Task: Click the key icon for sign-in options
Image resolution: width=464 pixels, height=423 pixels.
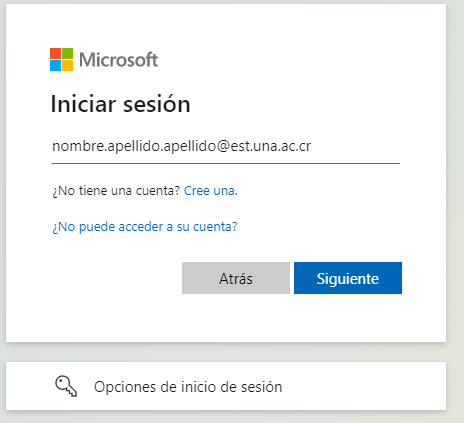Action: [66, 386]
